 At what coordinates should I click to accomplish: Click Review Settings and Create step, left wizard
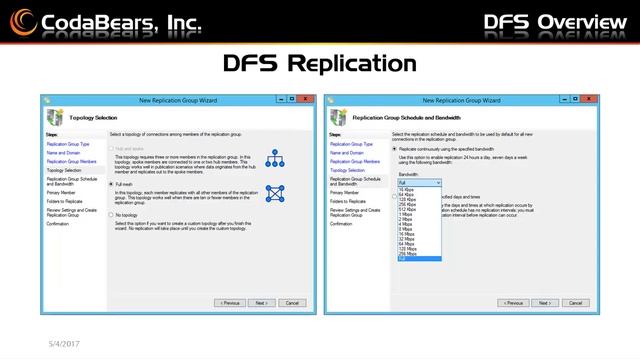coord(72,212)
